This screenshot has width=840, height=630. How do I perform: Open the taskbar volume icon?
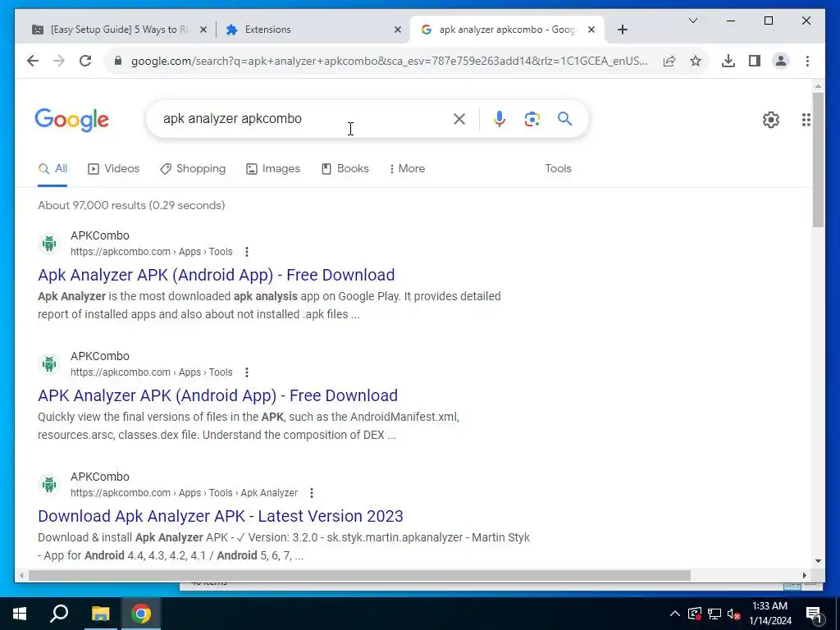pos(733,614)
